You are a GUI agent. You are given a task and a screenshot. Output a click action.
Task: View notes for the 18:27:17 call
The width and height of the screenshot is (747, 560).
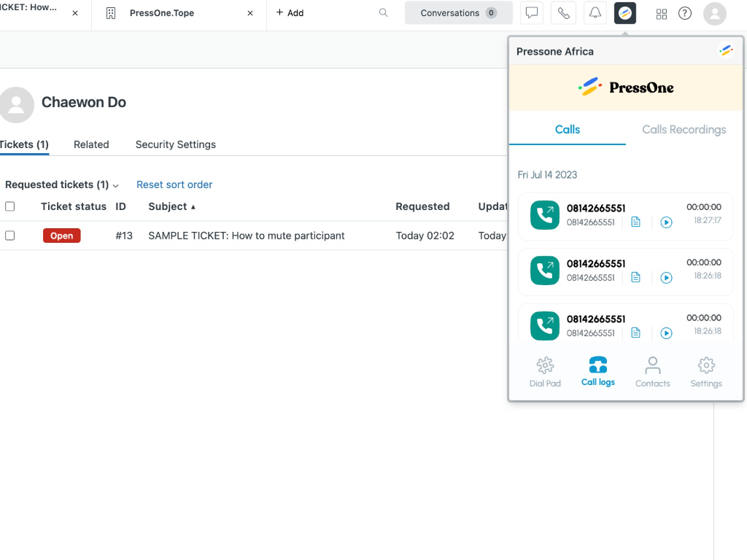(635, 222)
